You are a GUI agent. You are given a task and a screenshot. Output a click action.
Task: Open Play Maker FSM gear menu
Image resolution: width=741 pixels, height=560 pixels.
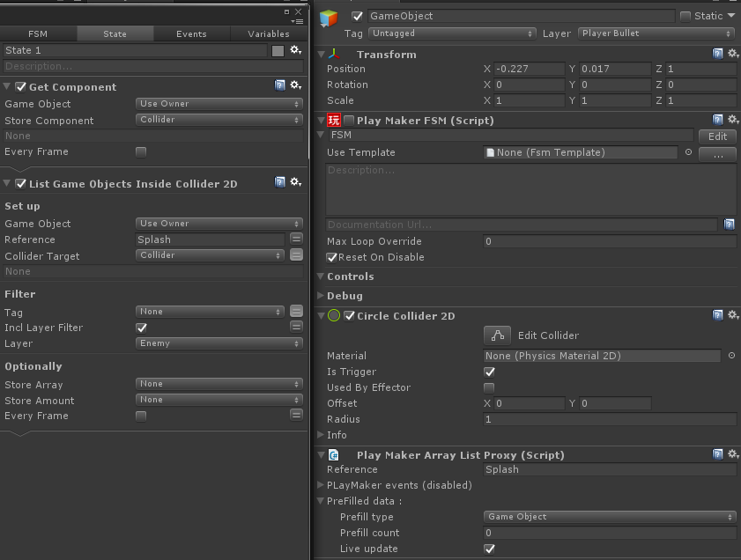pos(733,120)
